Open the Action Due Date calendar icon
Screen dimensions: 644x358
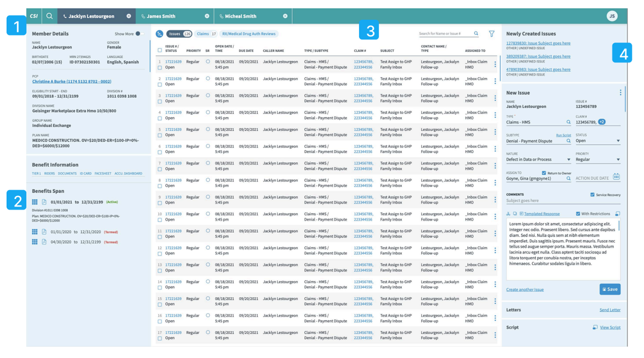tap(616, 177)
